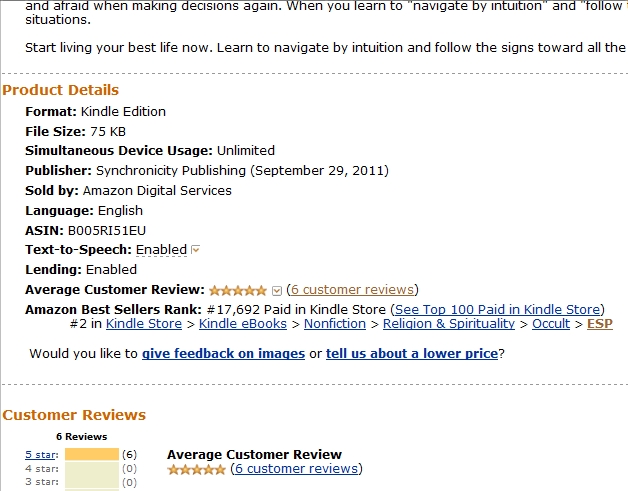Click the 5 star orange rating bar

point(92,455)
